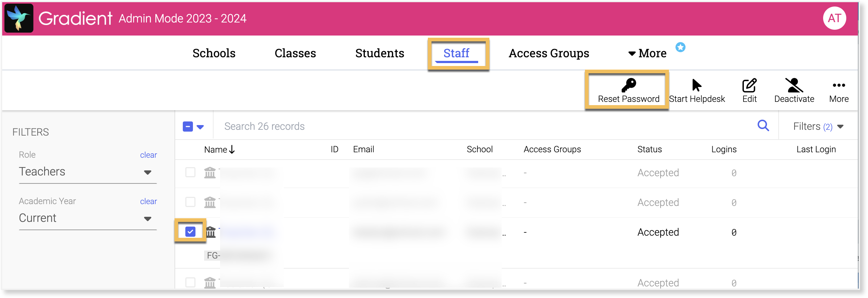This screenshot has width=868, height=298.
Task: Open the three-dots More actions menu
Action: (839, 86)
